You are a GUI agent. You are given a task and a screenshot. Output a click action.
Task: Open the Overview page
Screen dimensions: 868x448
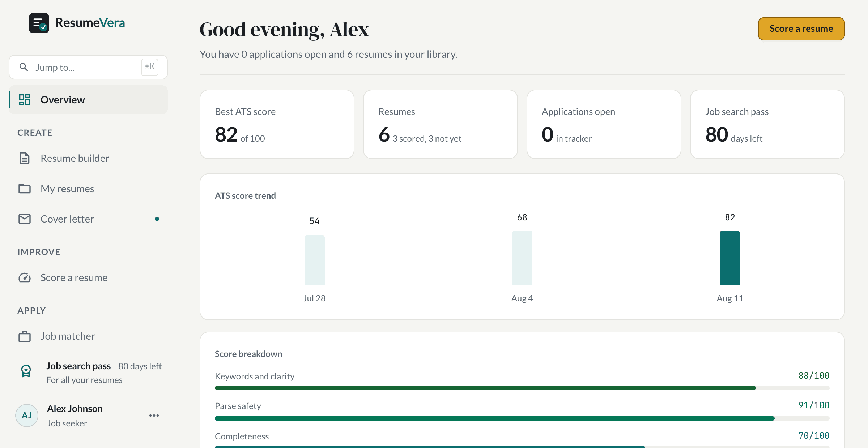point(88,100)
